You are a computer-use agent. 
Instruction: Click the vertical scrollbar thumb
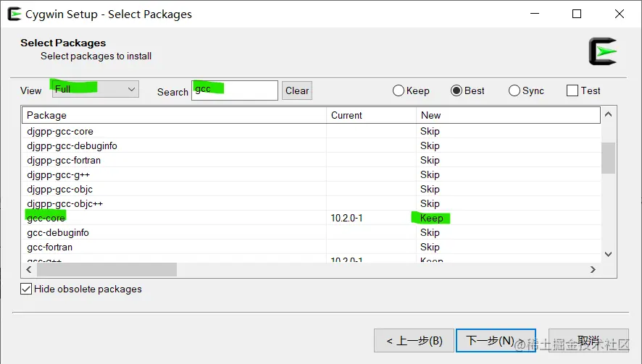(609, 158)
